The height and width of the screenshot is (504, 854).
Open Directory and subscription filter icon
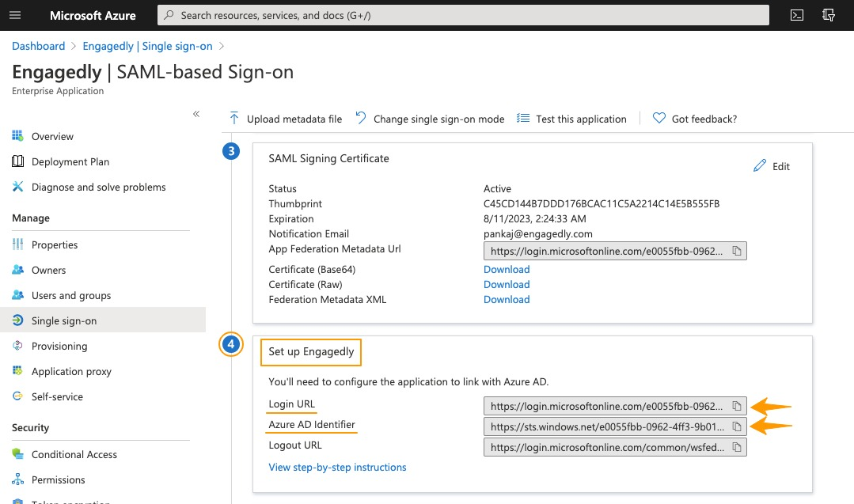tap(829, 15)
